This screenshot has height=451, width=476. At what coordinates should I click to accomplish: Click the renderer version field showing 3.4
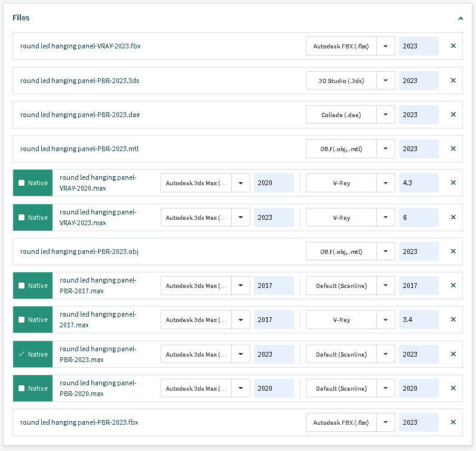coord(418,320)
